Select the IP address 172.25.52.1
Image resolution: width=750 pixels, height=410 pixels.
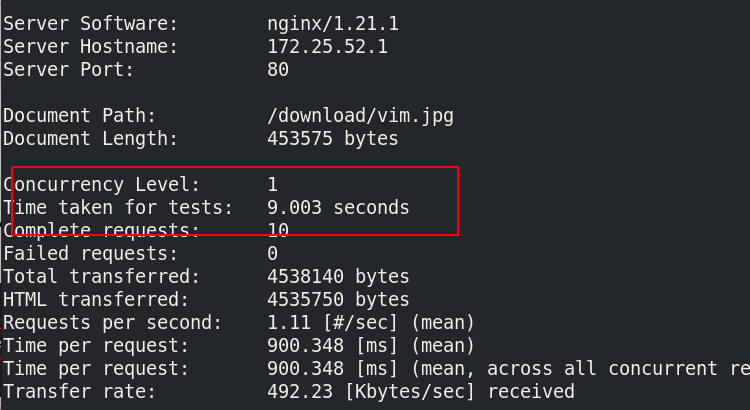[x=328, y=46]
